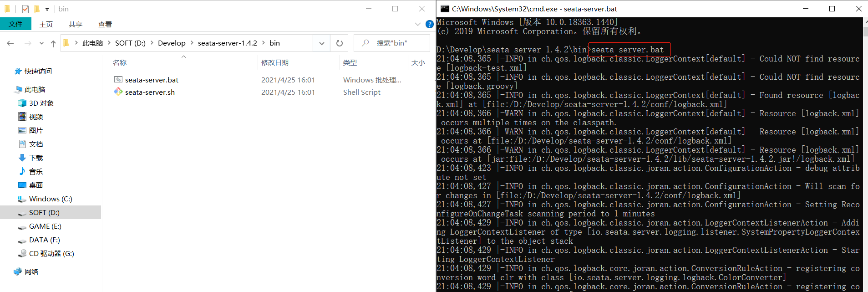Viewport: 868px width, 292px height.
Task: Sort by the 类型 column header
Action: pyautogui.click(x=350, y=62)
